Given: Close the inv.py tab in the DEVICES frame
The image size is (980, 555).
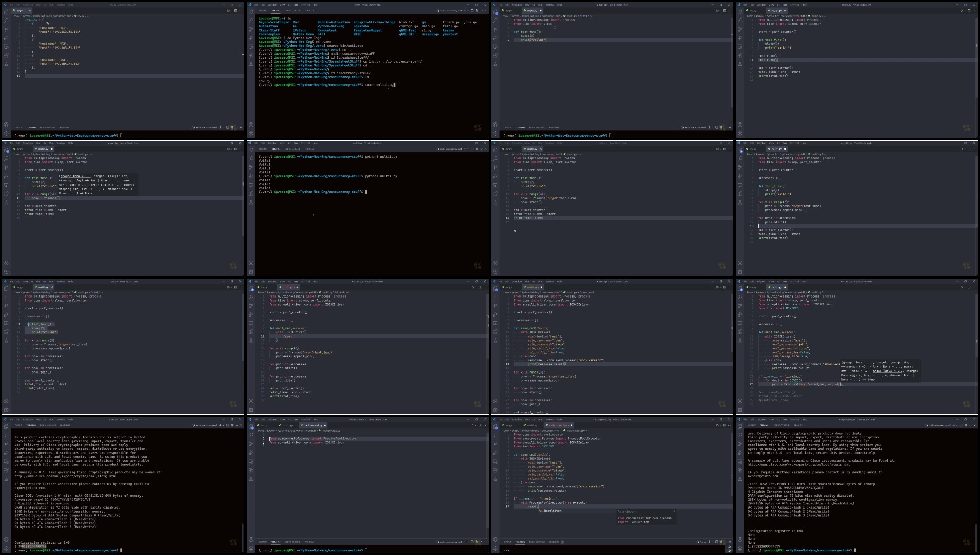Looking at the screenshot, I should (30, 11).
